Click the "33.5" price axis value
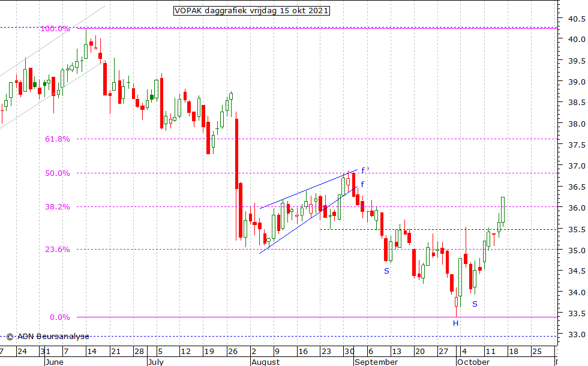Image resolution: width=588 pixels, height=366 pixels. (x=577, y=313)
